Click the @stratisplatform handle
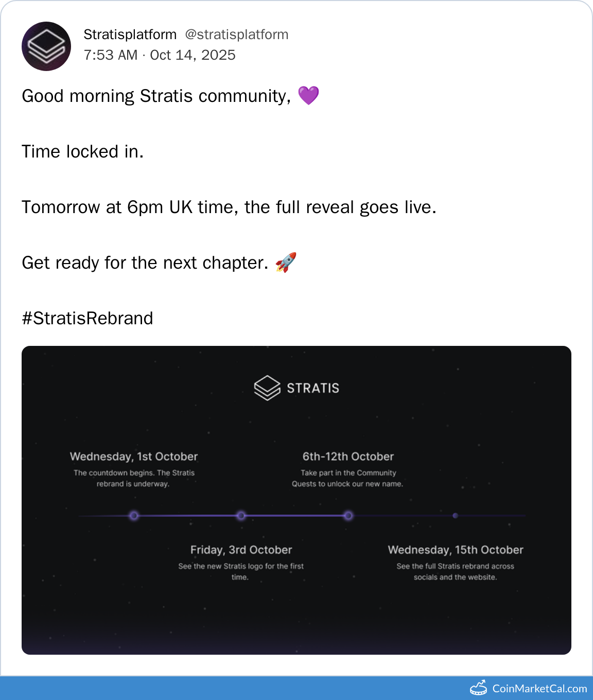The height and width of the screenshot is (700, 593). [x=236, y=34]
